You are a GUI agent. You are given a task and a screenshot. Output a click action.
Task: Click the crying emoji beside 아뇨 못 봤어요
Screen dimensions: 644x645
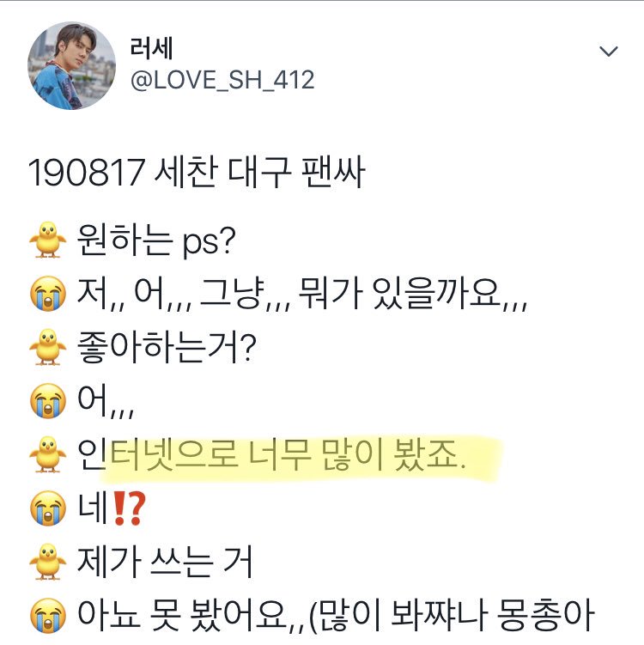pyautogui.click(x=48, y=616)
